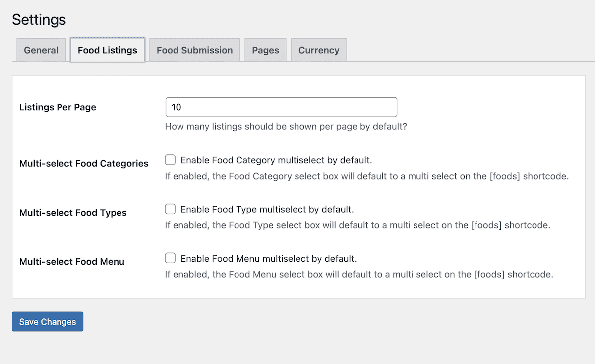
Task: Click the 'How many listings should be shown' hint
Action: click(286, 126)
